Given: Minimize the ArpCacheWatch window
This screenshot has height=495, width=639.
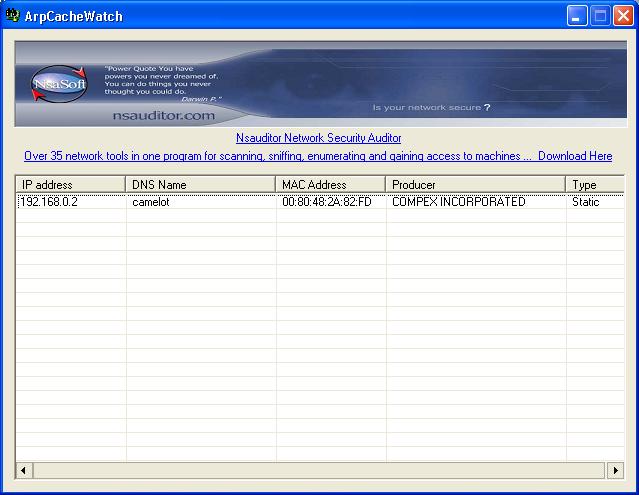Looking at the screenshot, I should [577, 16].
